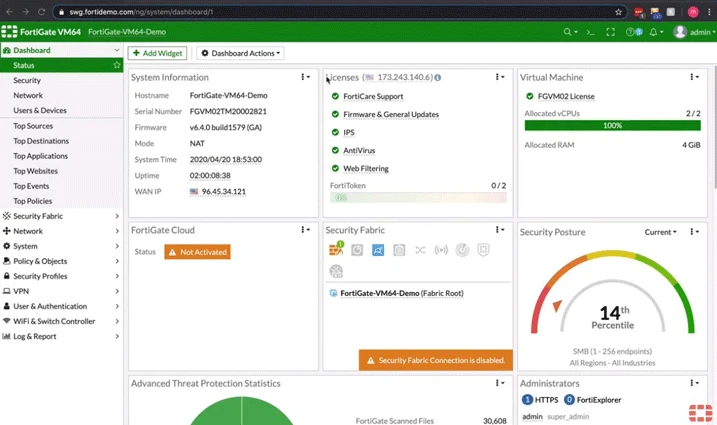
Task: Click the shuffle-arrows fabric icon
Action: click(420, 250)
